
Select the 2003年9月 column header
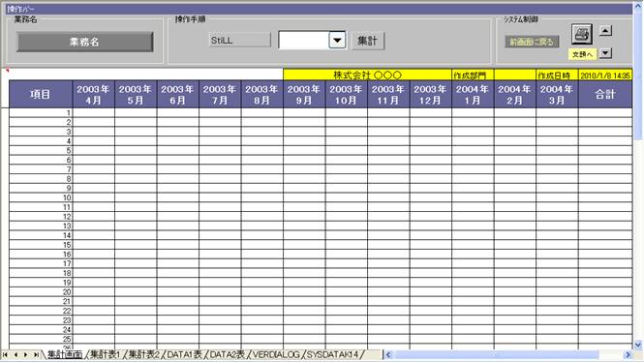coord(304,95)
